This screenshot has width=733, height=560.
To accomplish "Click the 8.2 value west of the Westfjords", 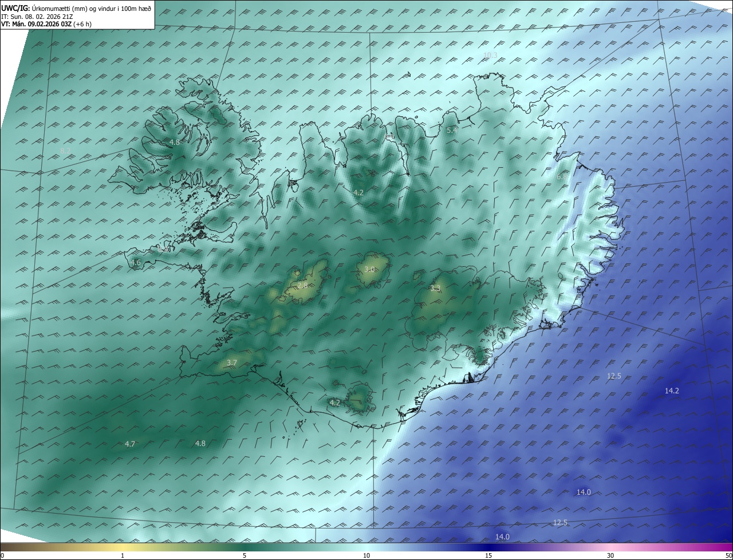I will (65, 151).
